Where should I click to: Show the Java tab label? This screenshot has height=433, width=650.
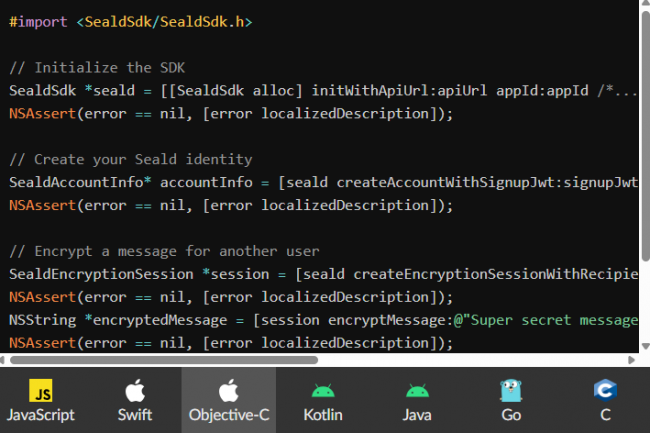[x=416, y=414]
